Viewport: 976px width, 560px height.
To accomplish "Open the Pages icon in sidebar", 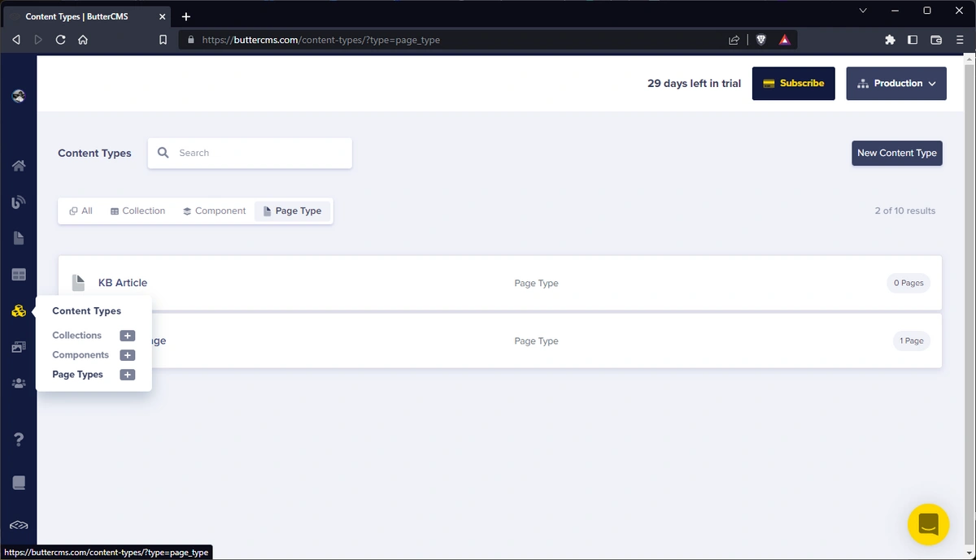I will pos(19,238).
